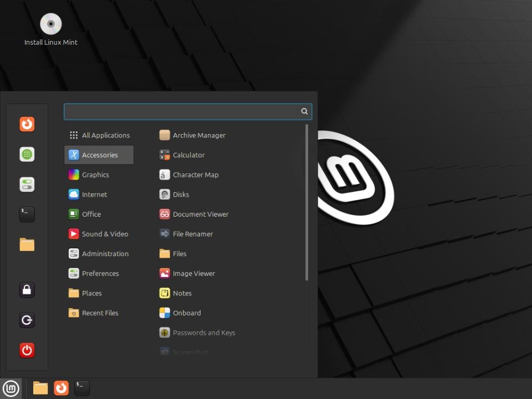Screen dimensions: 532x399
Task: Select the Accessories category
Action: click(99, 155)
